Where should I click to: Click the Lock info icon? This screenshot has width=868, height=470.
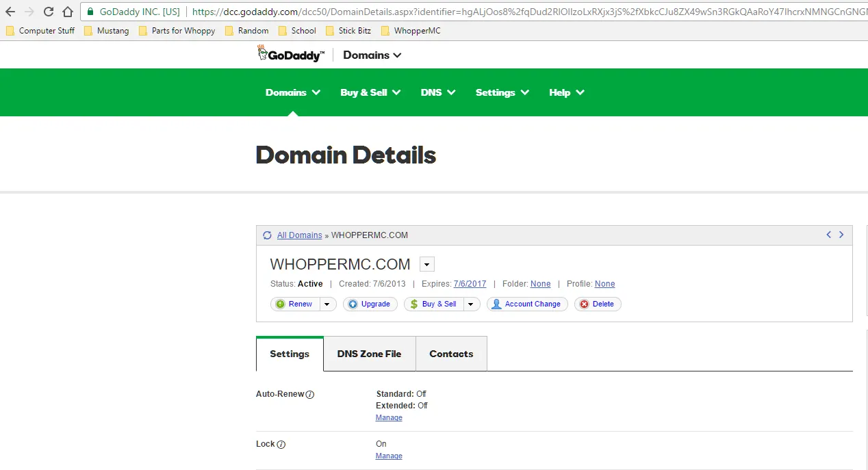coord(281,445)
